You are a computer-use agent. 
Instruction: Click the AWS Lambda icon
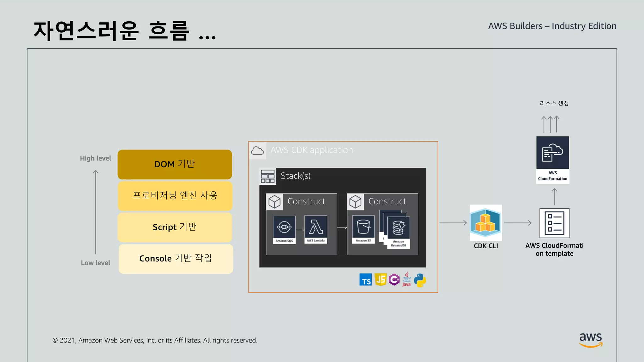click(x=316, y=230)
